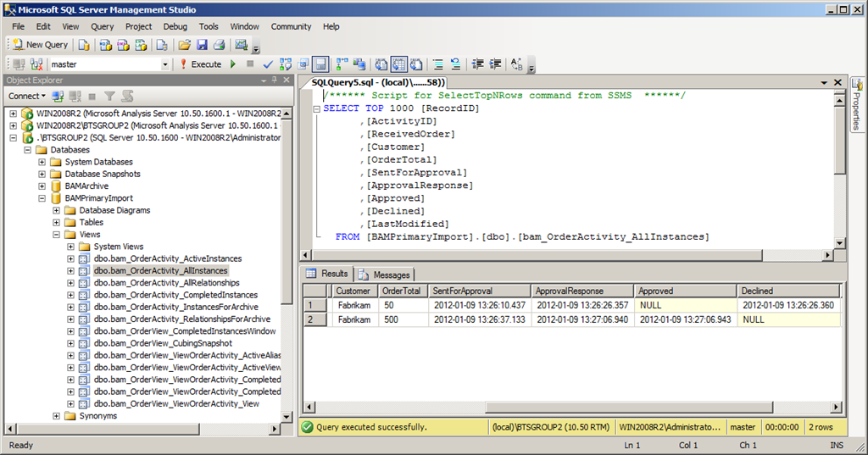868x455 pixels.
Task: Open the Query menu
Action: (102, 26)
